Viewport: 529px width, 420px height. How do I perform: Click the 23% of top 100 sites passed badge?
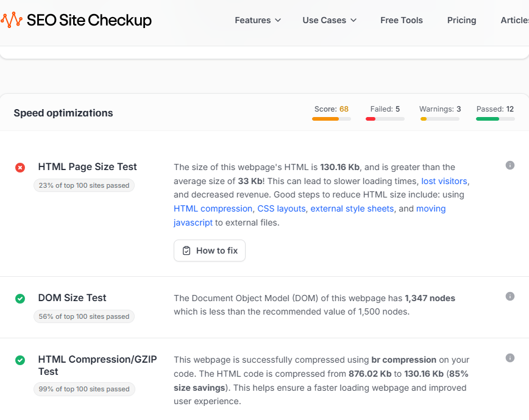click(x=83, y=185)
